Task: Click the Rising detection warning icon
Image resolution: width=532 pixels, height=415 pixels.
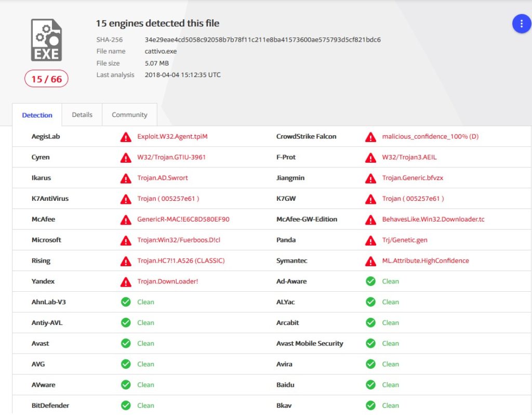Action: coord(126,261)
